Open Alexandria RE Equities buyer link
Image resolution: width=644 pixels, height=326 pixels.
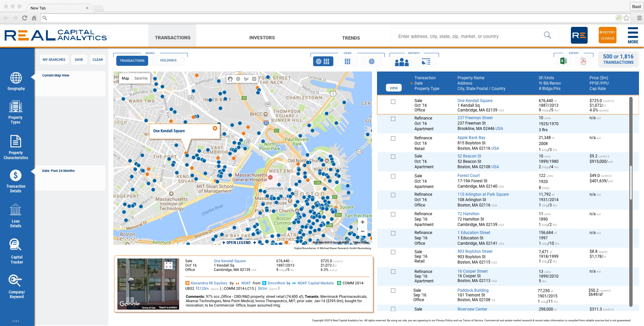[x=209, y=283]
